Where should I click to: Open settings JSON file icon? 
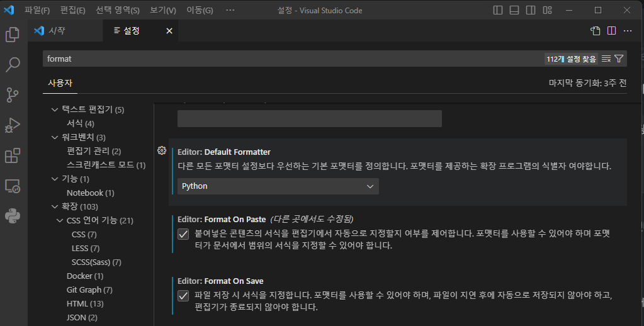[x=595, y=31]
